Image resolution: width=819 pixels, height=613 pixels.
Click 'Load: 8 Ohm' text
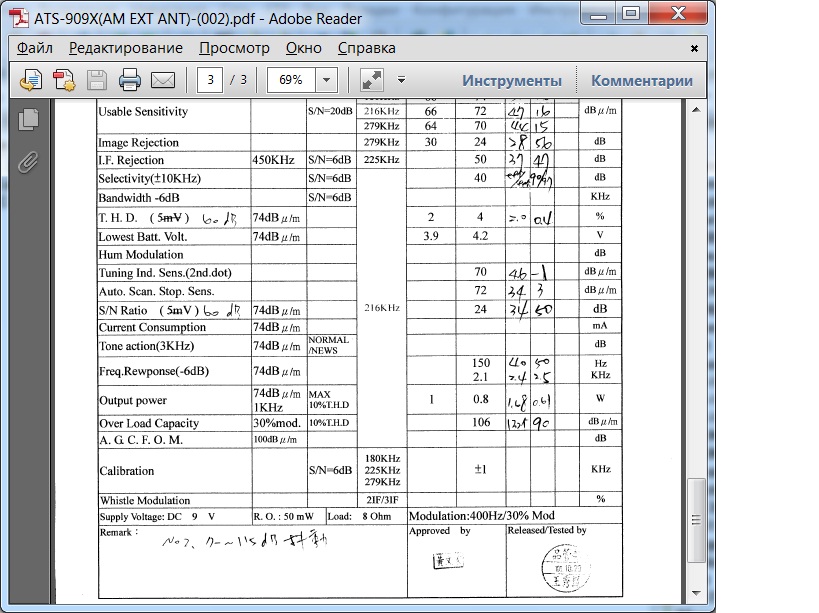point(359,516)
